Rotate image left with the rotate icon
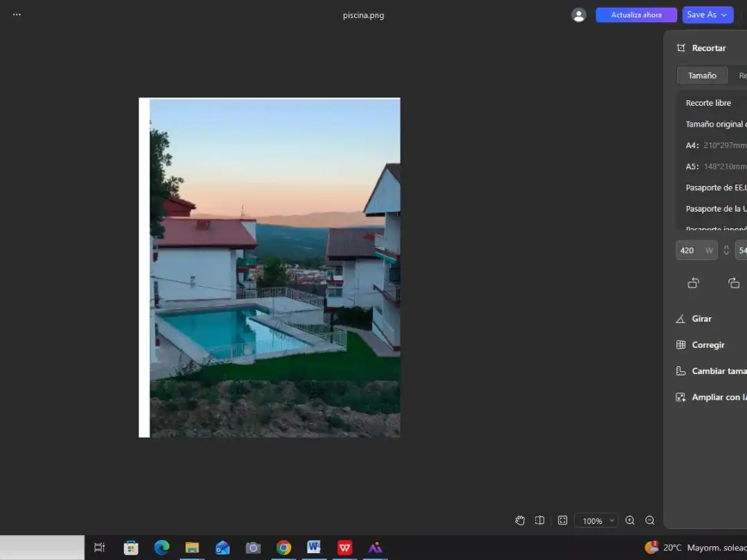This screenshot has width=747, height=560. [x=694, y=283]
